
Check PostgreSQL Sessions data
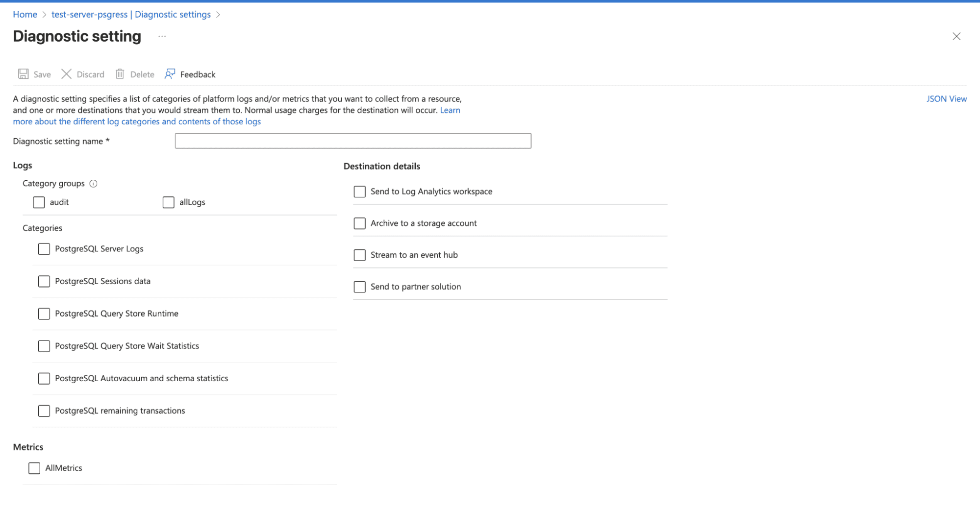(x=44, y=281)
